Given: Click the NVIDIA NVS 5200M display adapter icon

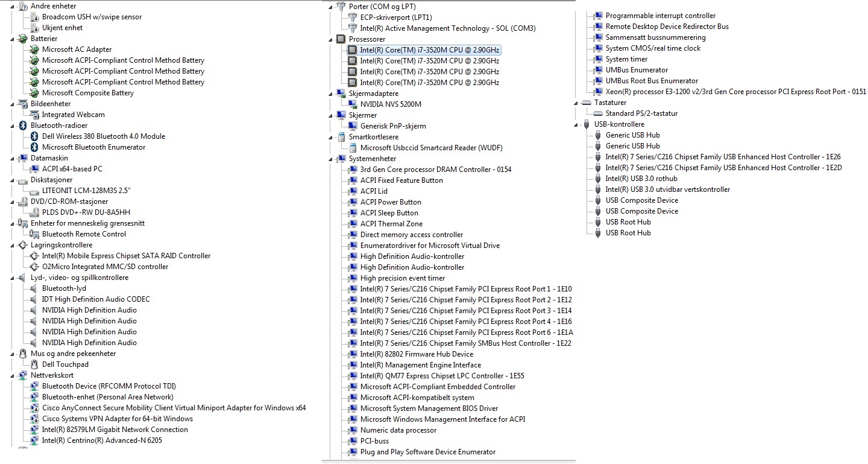Looking at the screenshot, I should 353,104.
